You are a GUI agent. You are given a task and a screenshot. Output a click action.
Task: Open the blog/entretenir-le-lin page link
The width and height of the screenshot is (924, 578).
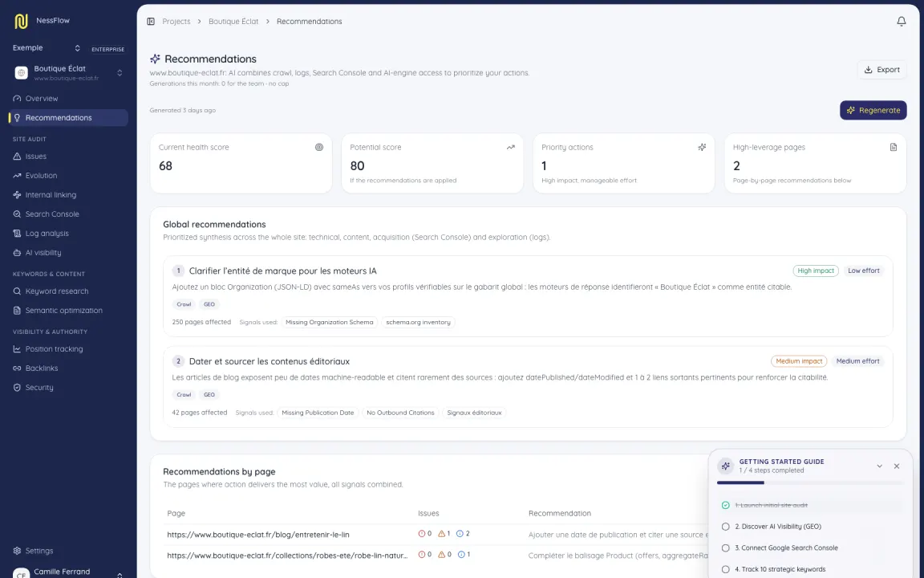[258, 535]
